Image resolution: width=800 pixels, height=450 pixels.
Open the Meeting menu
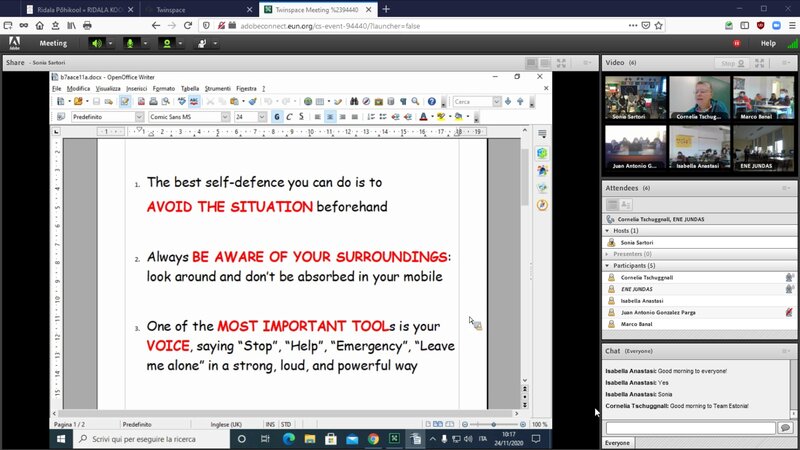click(53, 43)
